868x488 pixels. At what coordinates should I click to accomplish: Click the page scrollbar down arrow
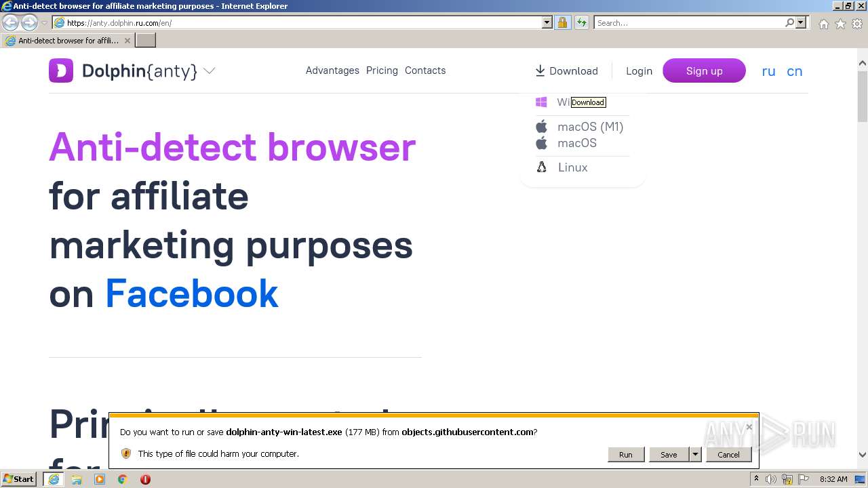pyautogui.click(x=863, y=455)
